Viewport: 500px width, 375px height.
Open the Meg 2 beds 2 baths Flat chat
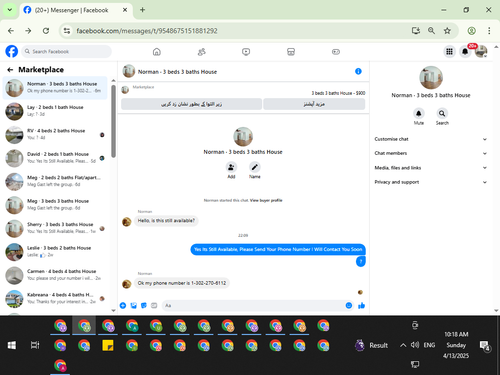click(55, 181)
